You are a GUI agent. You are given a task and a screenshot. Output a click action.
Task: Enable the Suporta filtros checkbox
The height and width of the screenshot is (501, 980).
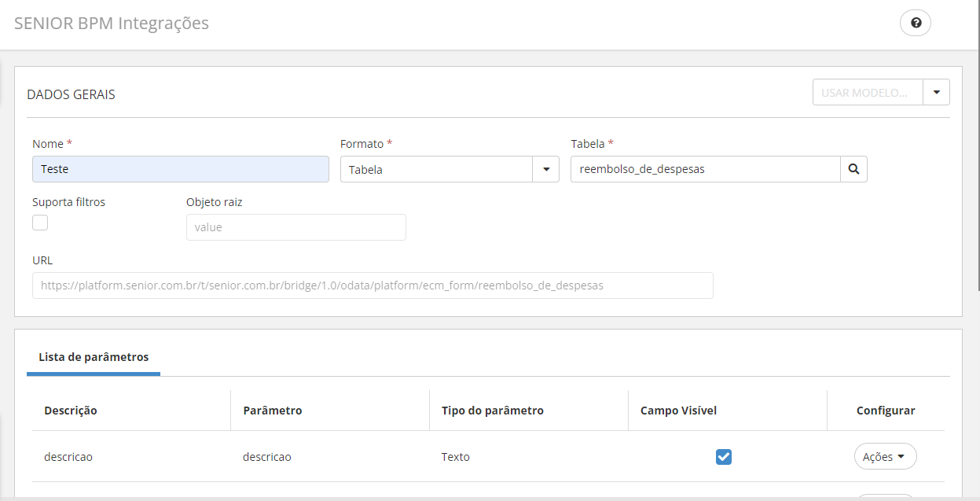(x=40, y=223)
